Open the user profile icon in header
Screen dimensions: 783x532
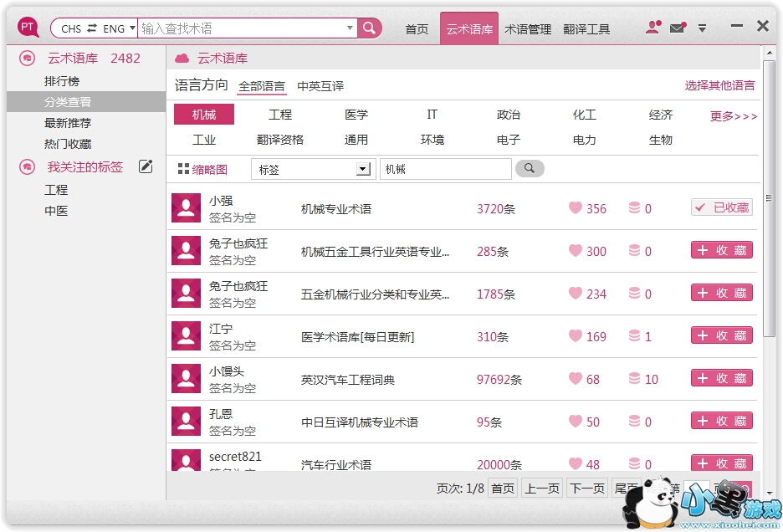653,28
